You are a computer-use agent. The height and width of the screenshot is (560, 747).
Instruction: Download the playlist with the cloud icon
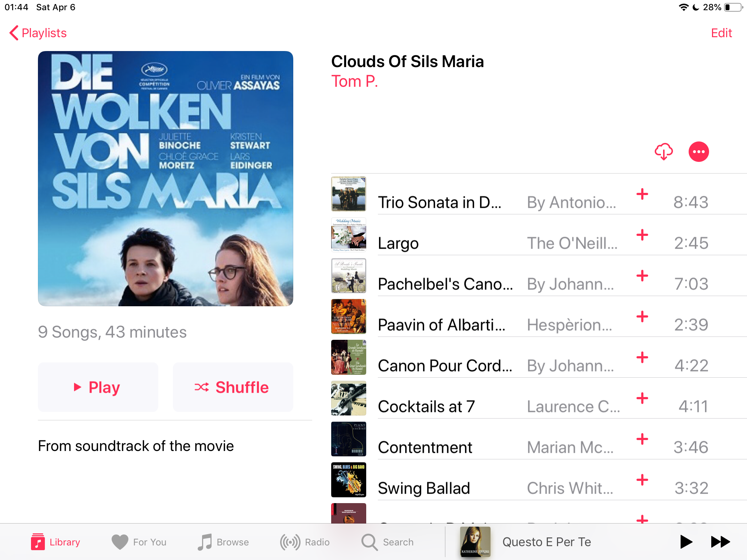tap(663, 152)
